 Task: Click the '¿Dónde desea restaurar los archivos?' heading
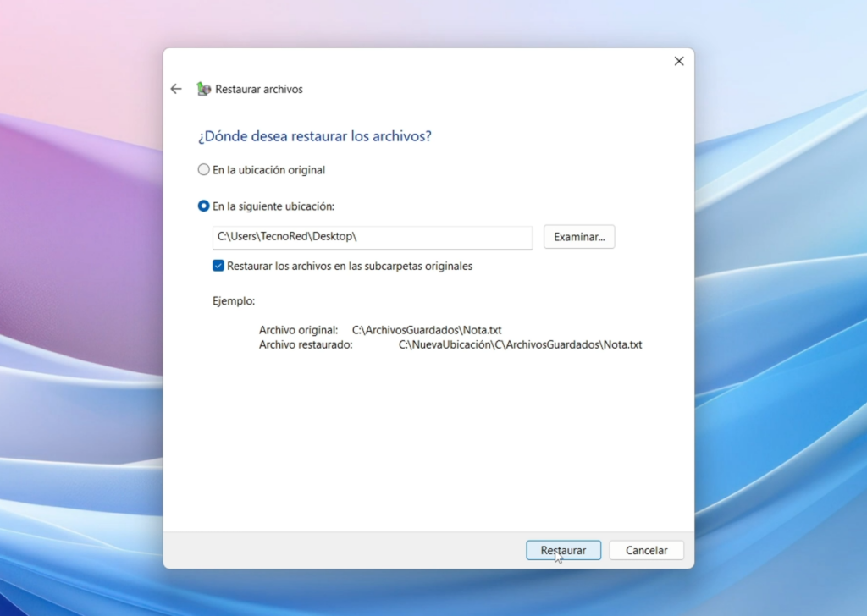pos(315,136)
